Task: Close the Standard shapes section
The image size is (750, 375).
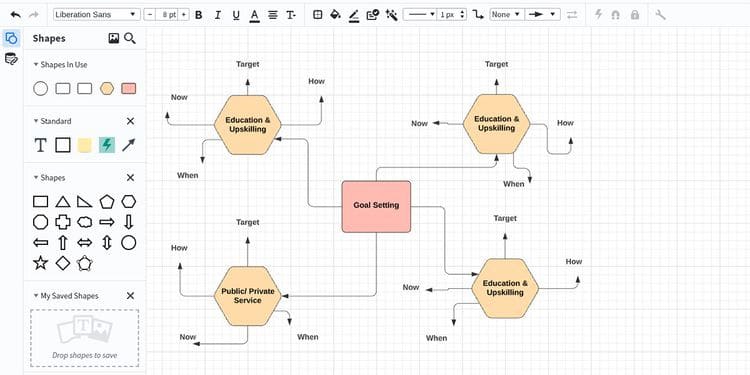Action: coord(131,121)
